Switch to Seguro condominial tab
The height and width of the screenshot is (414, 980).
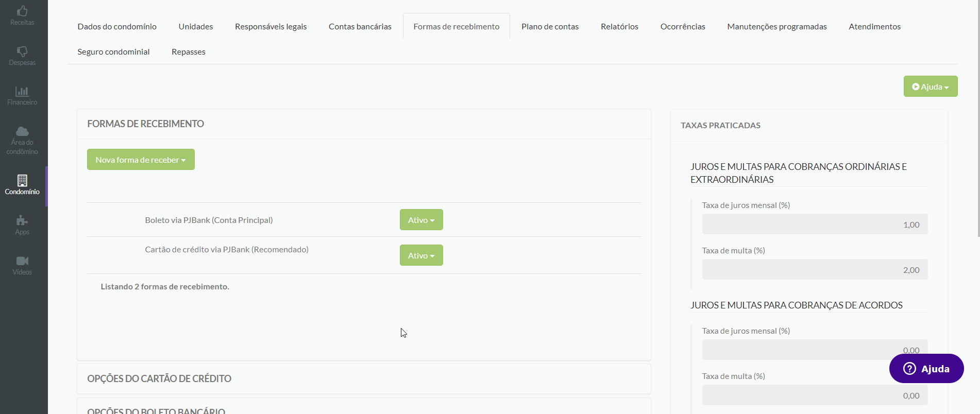(x=113, y=51)
